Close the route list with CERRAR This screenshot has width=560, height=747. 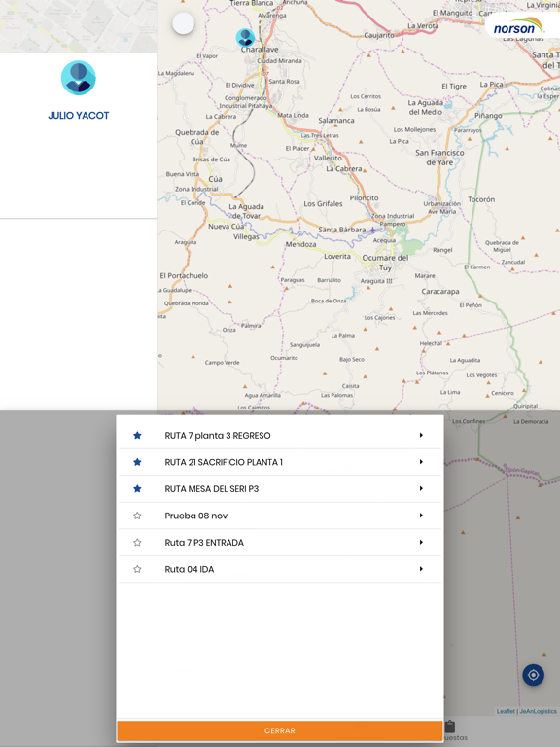280,730
